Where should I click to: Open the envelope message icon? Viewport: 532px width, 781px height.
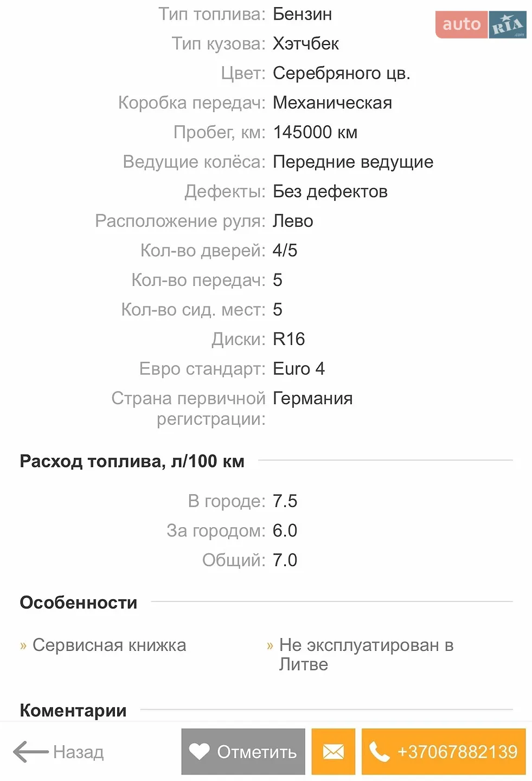333,752
